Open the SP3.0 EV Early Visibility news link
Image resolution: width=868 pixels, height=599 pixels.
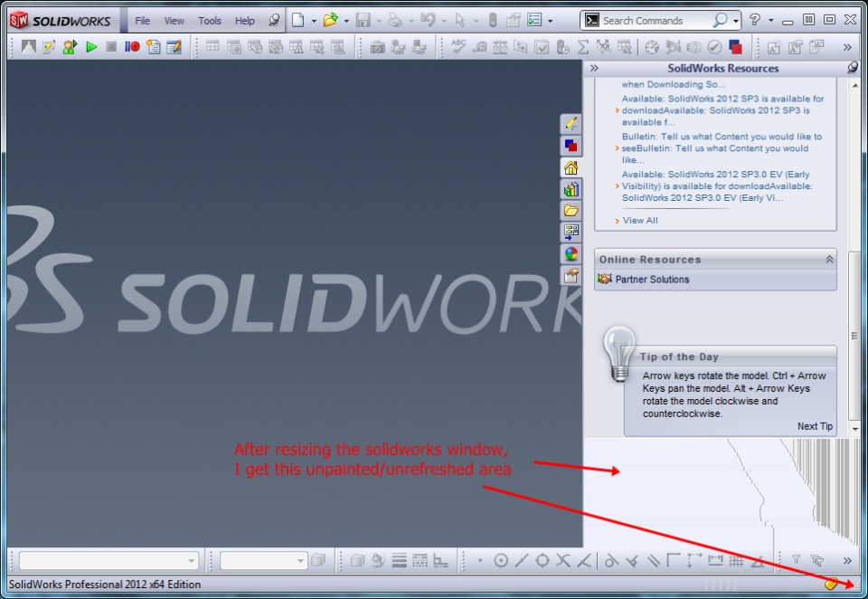point(717,186)
